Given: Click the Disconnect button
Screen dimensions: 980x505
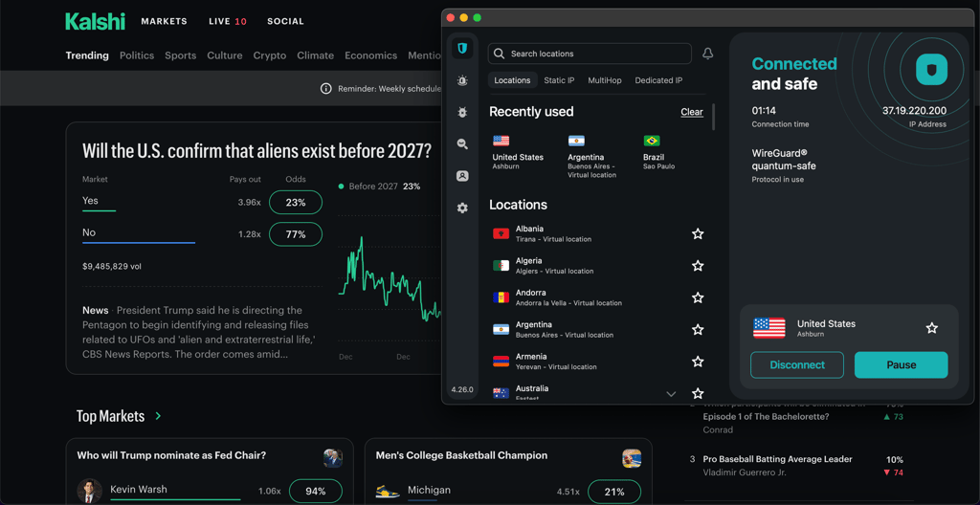Looking at the screenshot, I should click(797, 365).
